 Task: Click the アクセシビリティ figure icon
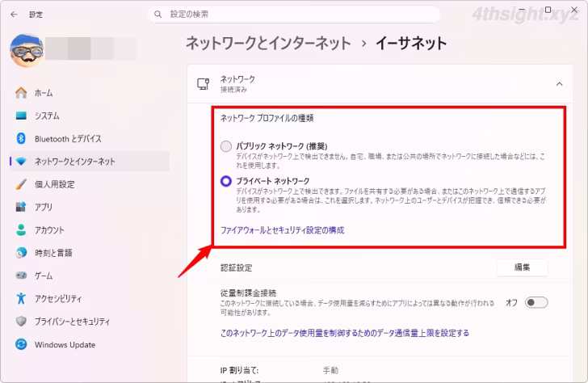pos(21,298)
